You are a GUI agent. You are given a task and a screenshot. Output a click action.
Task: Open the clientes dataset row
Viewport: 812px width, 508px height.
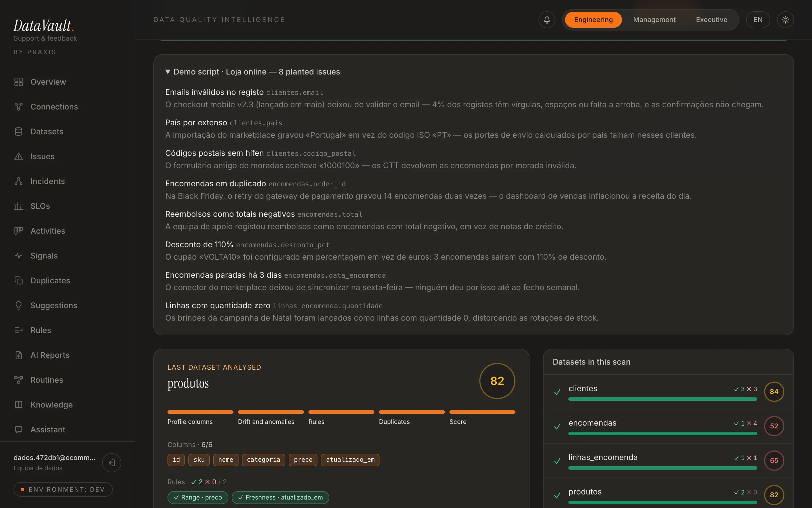tap(668, 392)
